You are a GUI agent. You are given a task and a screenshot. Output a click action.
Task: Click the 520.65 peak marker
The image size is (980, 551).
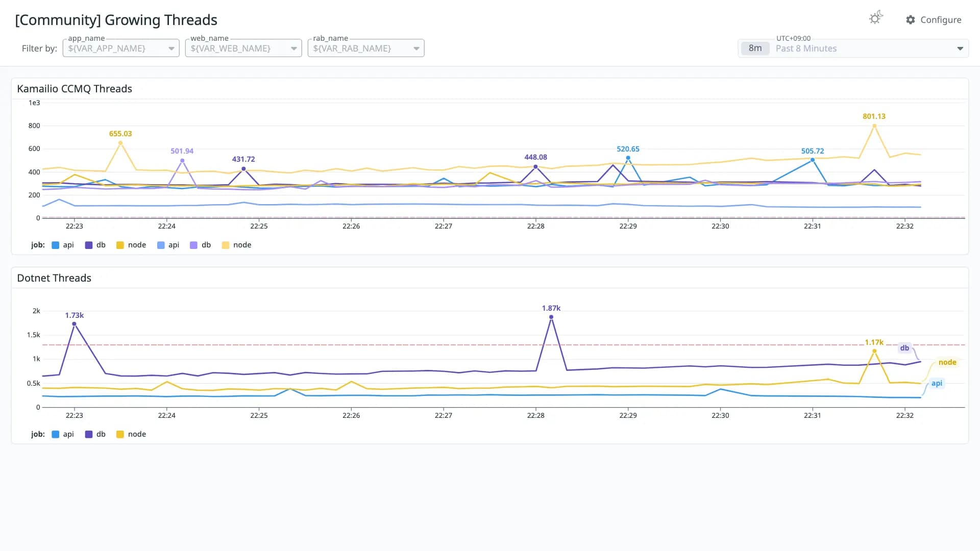click(x=628, y=158)
